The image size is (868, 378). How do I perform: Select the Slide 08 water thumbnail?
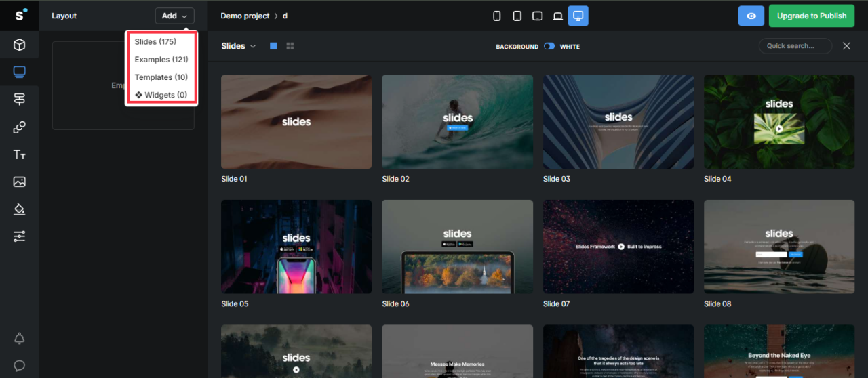tap(779, 247)
